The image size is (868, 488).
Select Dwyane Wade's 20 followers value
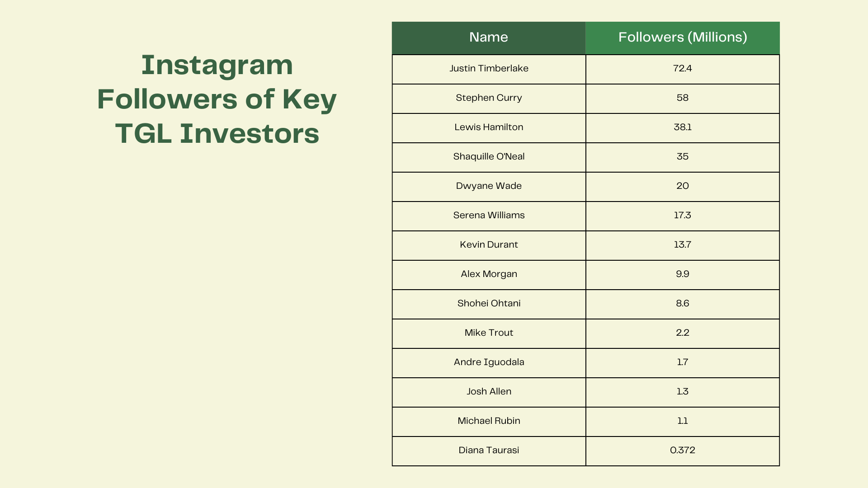pos(682,186)
